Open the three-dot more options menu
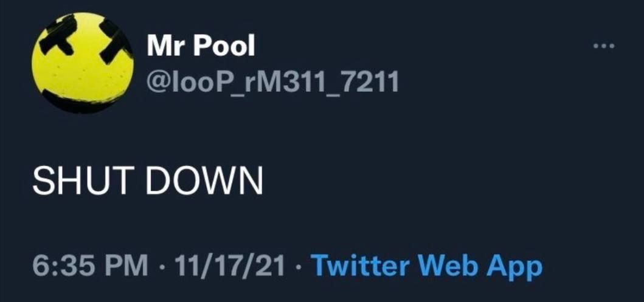This screenshot has width=644, height=302. 604,46
